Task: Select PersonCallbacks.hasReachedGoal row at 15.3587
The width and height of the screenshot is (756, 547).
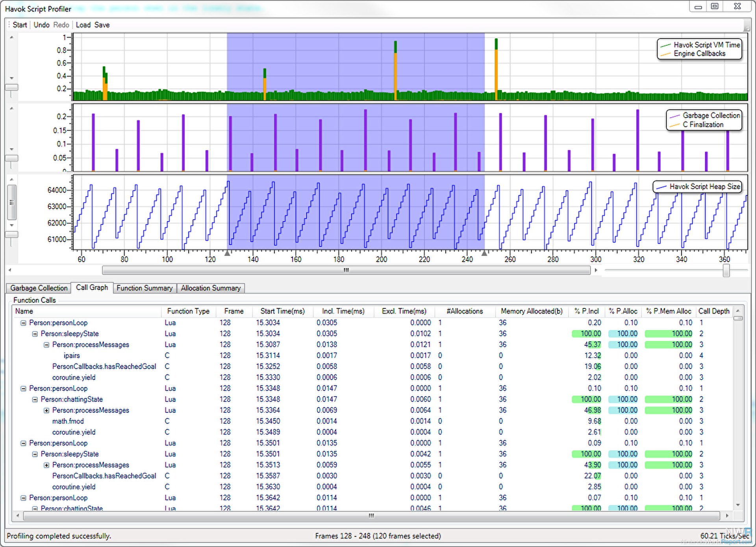Action: pos(373,476)
